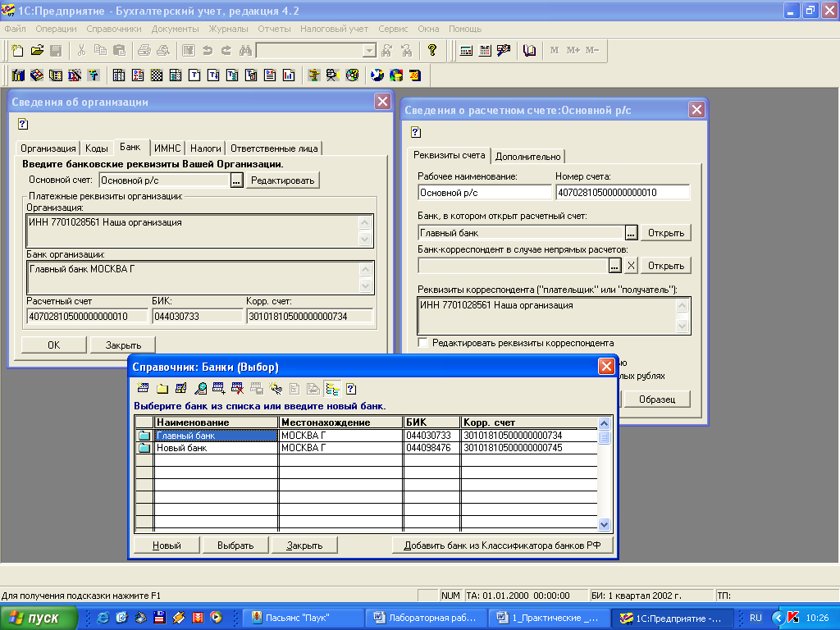
Task: Click Добавить банк из Классификатора банков РФ
Action: coord(502,546)
